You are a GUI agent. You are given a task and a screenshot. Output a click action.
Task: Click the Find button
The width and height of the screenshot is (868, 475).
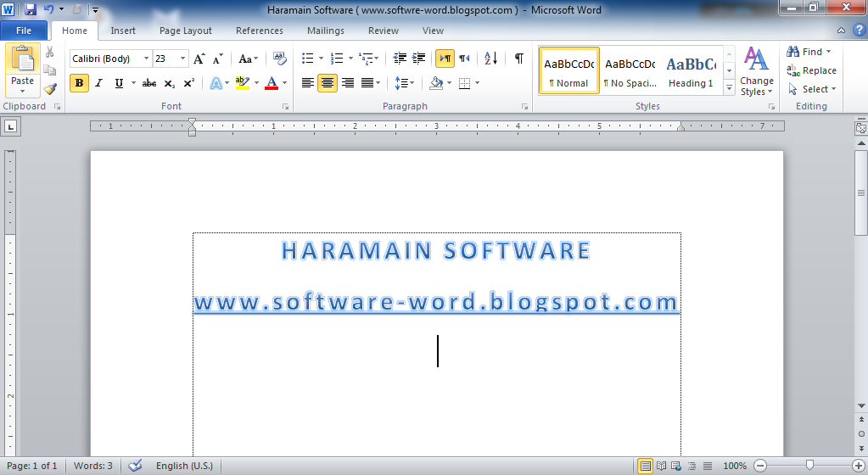coord(809,52)
